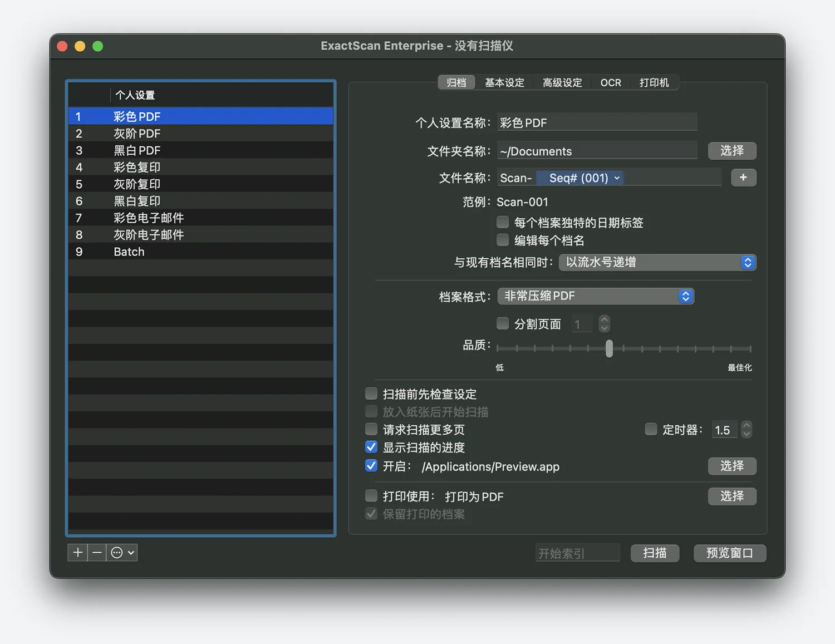Image resolution: width=835 pixels, height=644 pixels.
Task: Switch to the 基本设定 tab
Action: (504, 82)
